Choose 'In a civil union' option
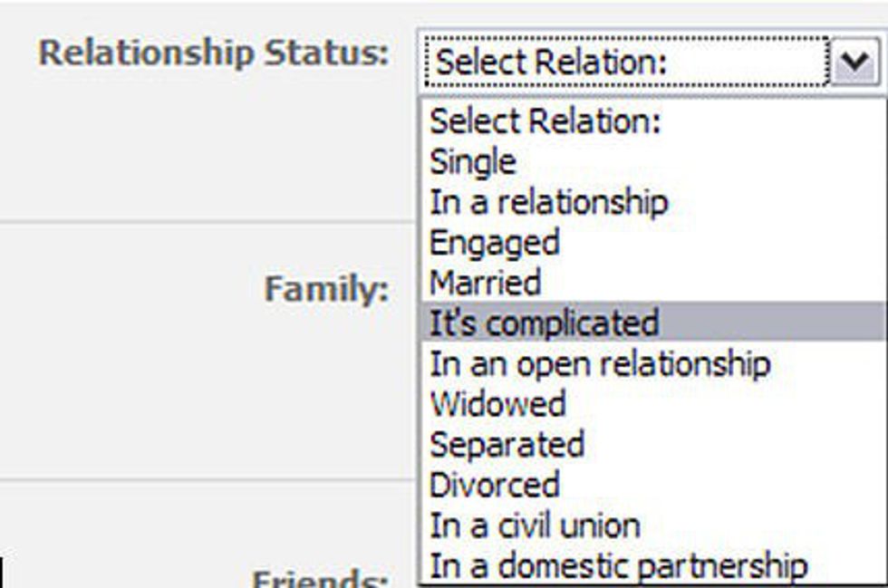Screen dimensions: 888x588 pyautogui.click(x=535, y=525)
